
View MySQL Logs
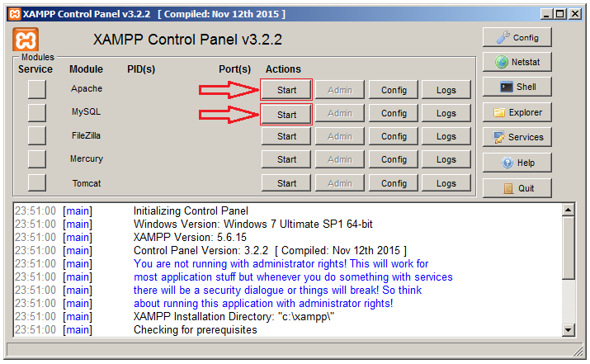pyautogui.click(x=446, y=113)
